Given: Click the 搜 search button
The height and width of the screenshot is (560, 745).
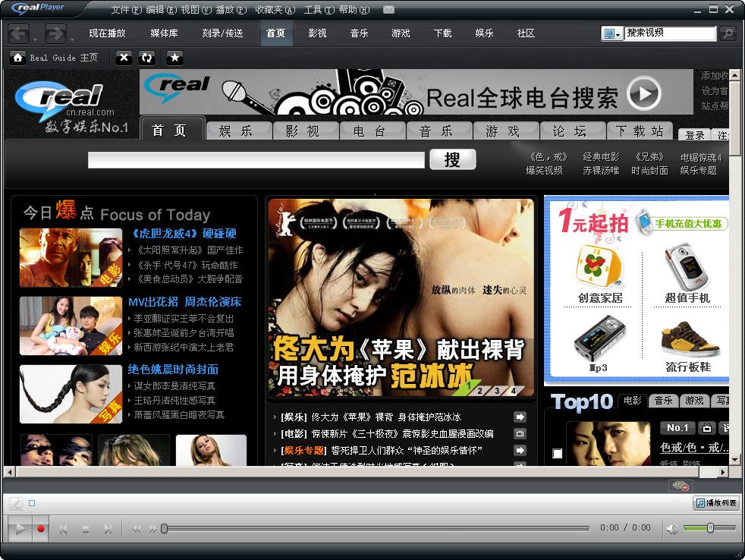Looking at the screenshot, I should tap(452, 159).
